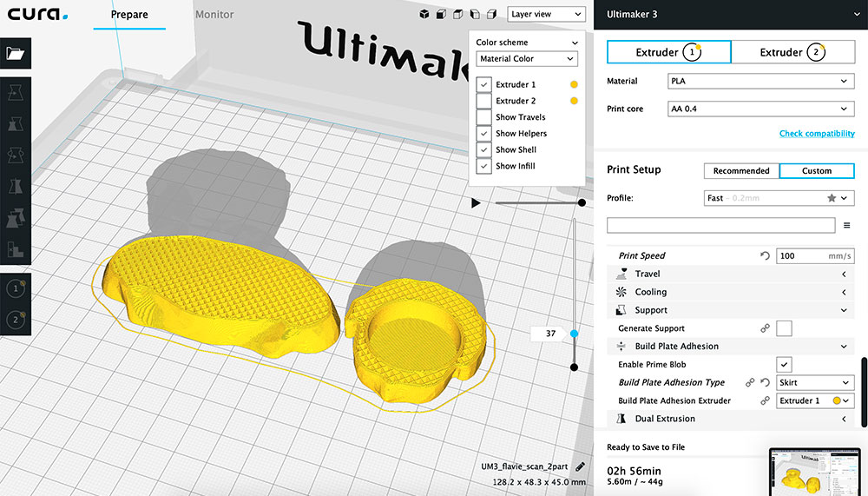This screenshot has height=496, width=868.
Task: Select the Support Blocker tool
Action: pos(16,249)
